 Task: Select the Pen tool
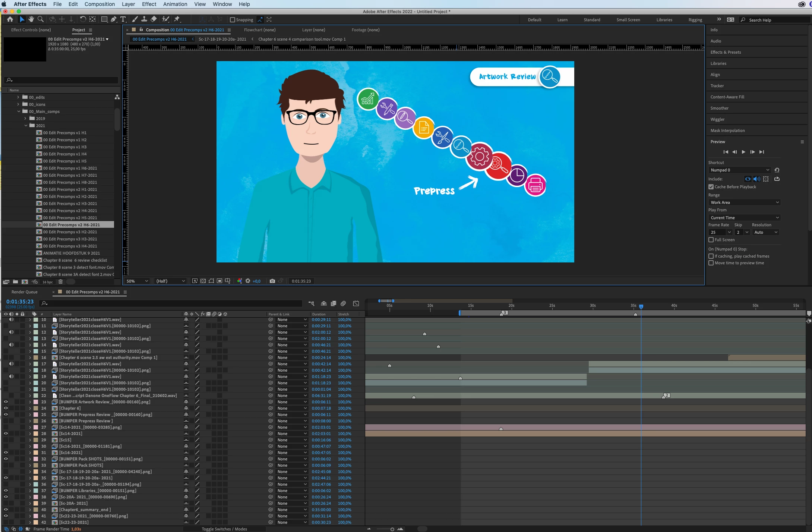click(x=114, y=19)
